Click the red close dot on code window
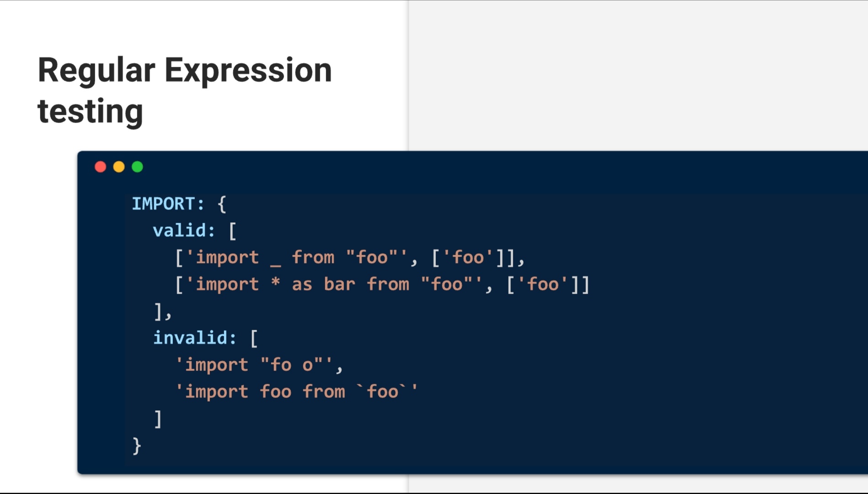The image size is (868, 494). coord(100,167)
